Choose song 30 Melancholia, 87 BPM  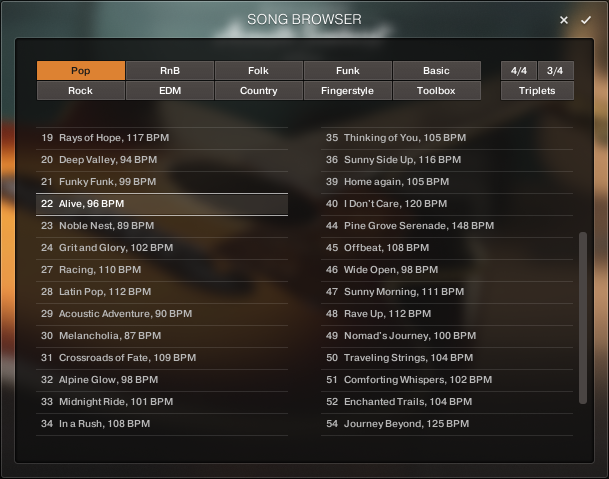click(162, 336)
